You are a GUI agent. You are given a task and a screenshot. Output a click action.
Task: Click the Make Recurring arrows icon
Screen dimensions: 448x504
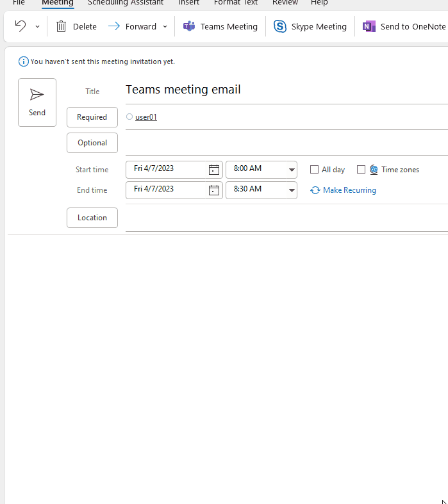pyautogui.click(x=315, y=190)
